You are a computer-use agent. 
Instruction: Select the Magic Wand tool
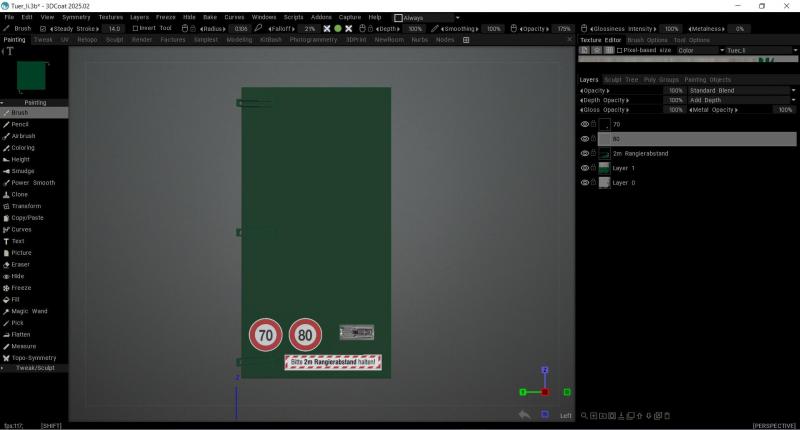click(29, 311)
